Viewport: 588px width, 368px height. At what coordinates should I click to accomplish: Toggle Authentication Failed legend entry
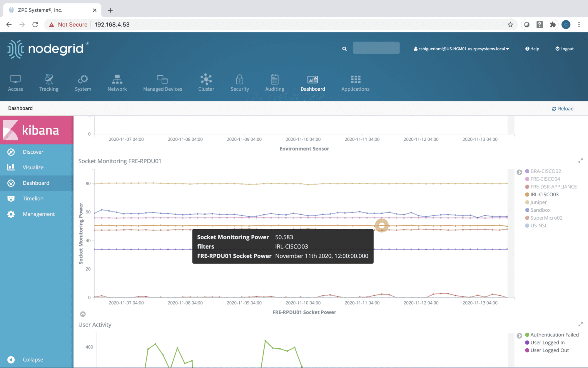click(x=554, y=335)
